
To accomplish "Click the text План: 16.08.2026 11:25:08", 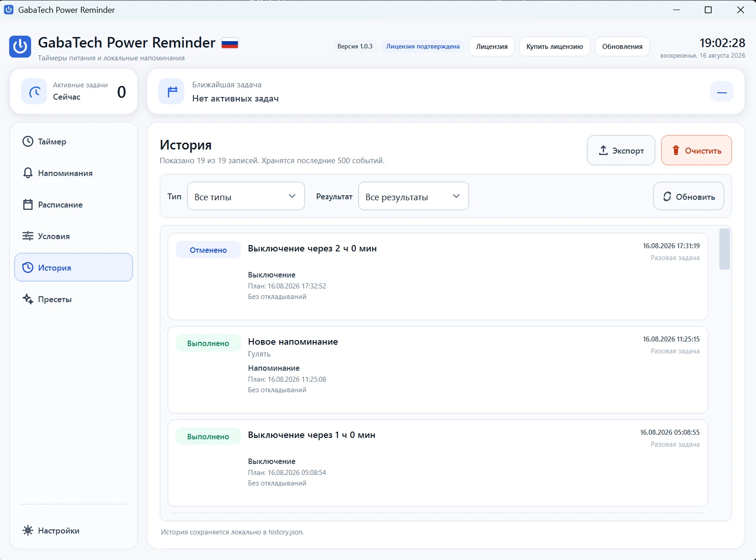I will [x=287, y=379].
